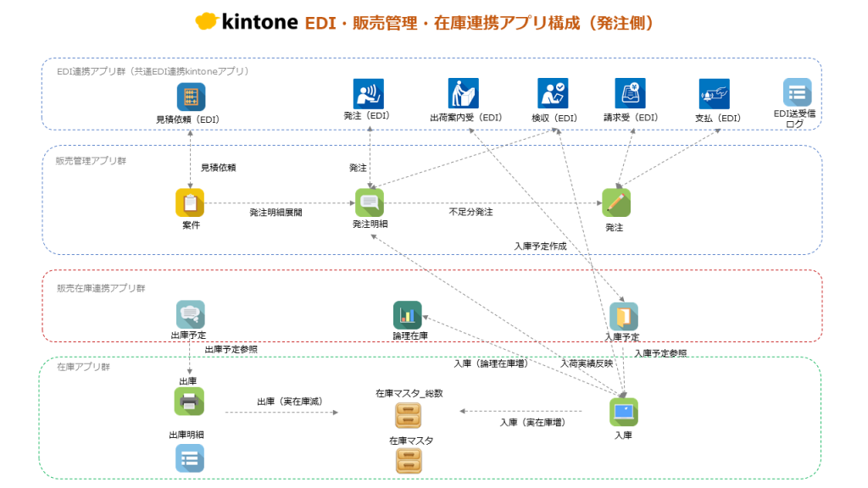Select the 出庫（実在庫減） label

click(x=290, y=401)
